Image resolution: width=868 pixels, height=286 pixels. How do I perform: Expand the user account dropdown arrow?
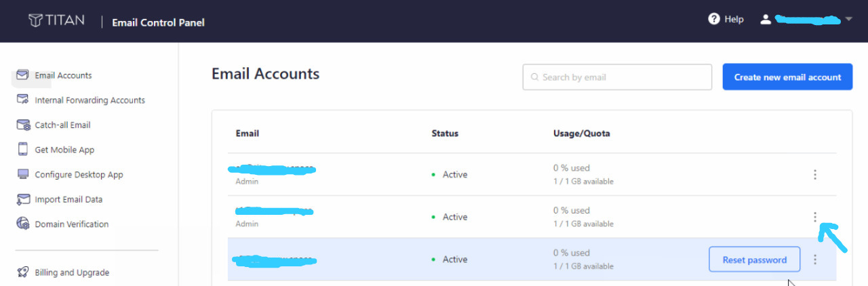(848, 20)
